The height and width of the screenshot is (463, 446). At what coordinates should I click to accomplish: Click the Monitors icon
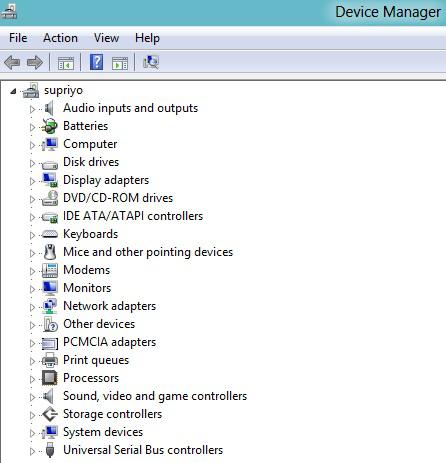50,288
